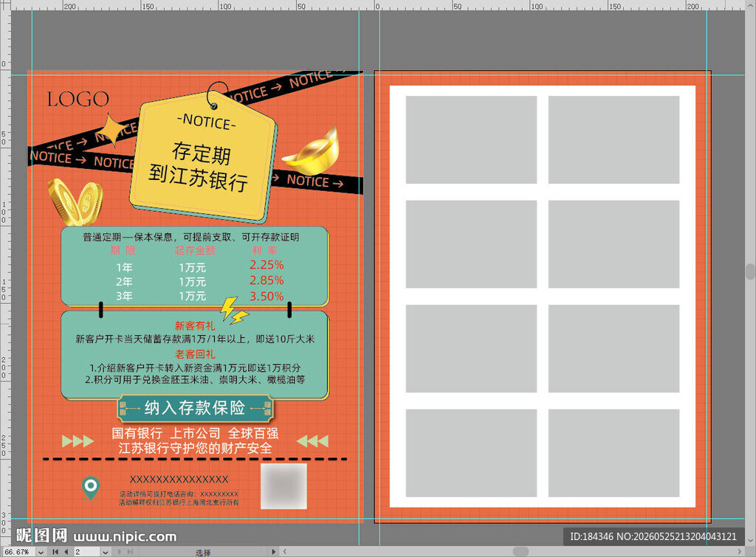
Task: Select the blurred QR code placeholder
Action: click(284, 486)
